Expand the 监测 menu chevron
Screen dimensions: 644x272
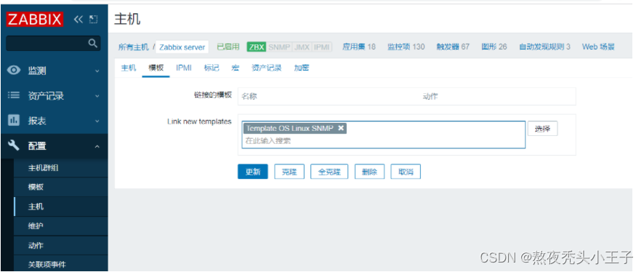click(97, 71)
